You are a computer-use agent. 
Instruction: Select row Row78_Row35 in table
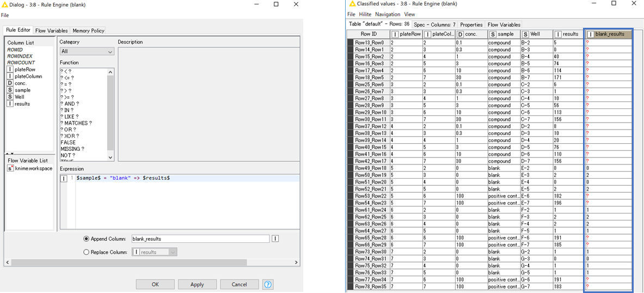(369, 286)
